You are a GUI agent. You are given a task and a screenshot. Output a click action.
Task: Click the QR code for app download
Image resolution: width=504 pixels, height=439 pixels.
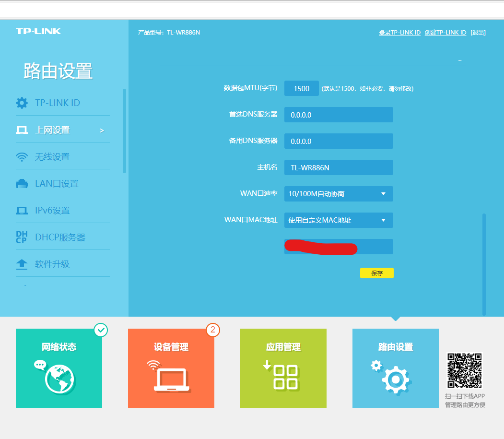click(x=465, y=370)
